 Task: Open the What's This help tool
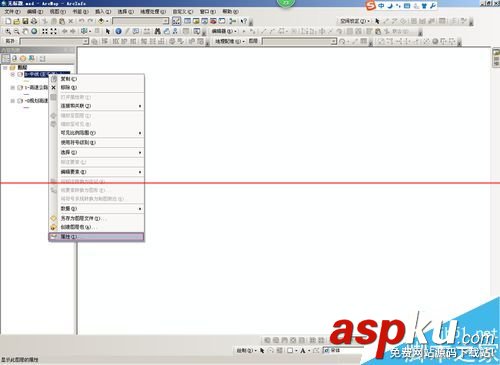244,21
